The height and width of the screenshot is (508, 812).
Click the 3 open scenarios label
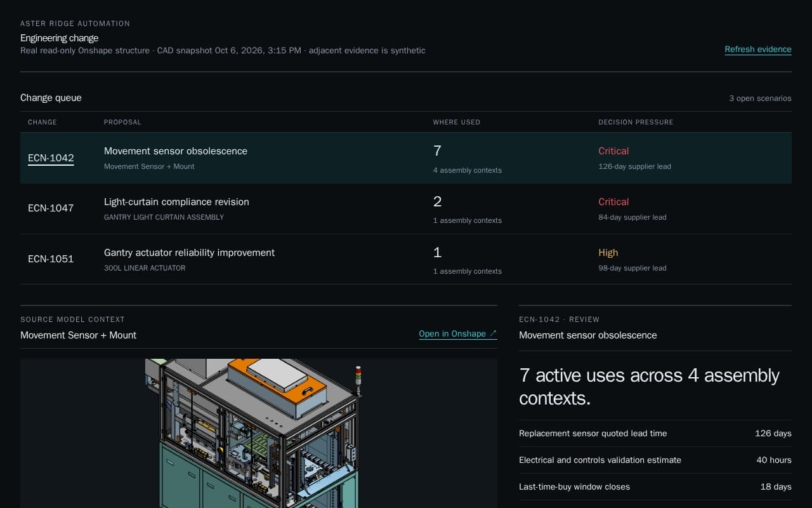[760, 98]
